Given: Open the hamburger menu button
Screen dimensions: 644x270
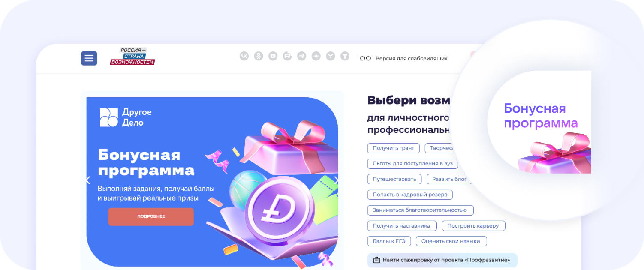Looking at the screenshot, I should (89, 58).
